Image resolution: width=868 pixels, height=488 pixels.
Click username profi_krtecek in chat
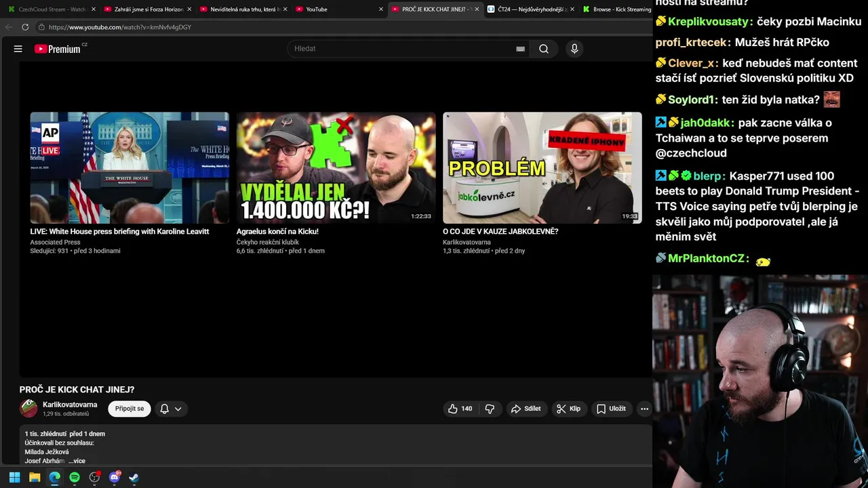tap(692, 42)
